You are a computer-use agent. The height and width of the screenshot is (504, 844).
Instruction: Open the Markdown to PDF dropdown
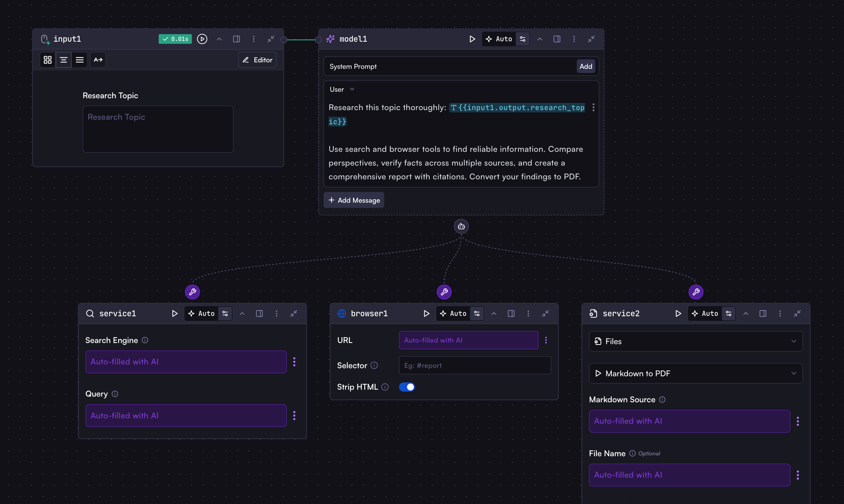click(695, 373)
